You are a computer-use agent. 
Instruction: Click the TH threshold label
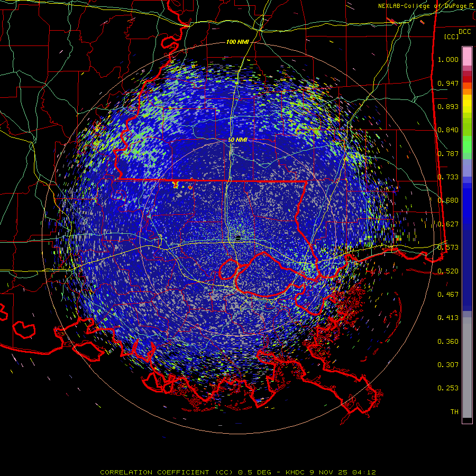pos(454,412)
